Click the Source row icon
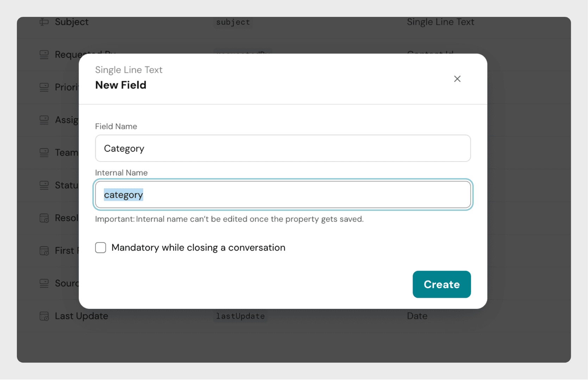The image size is (588, 380). tap(44, 283)
